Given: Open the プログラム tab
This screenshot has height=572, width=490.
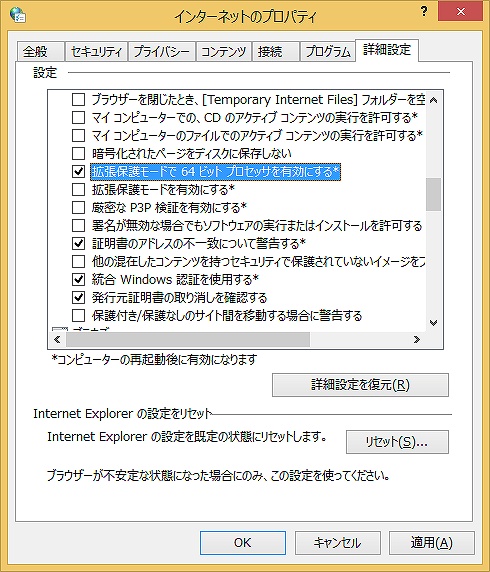Looking at the screenshot, I should click(x=328, y=51).
